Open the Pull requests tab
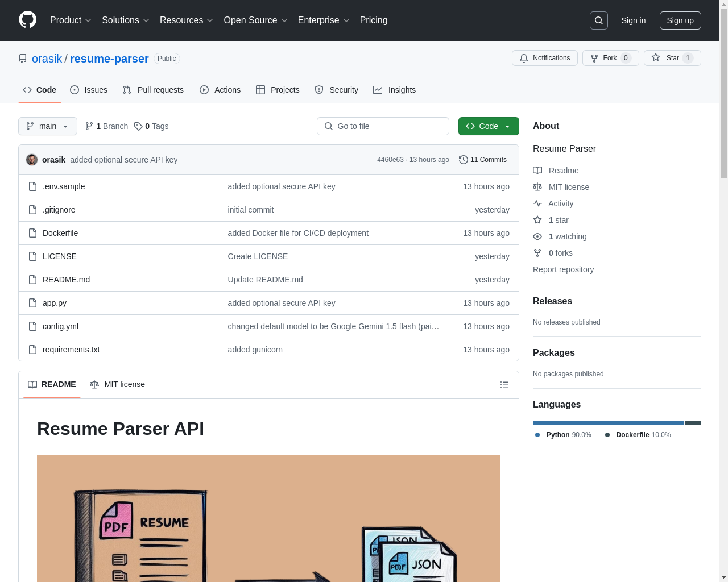The width and height of the screenshot is (728, 582). [153, 90]
